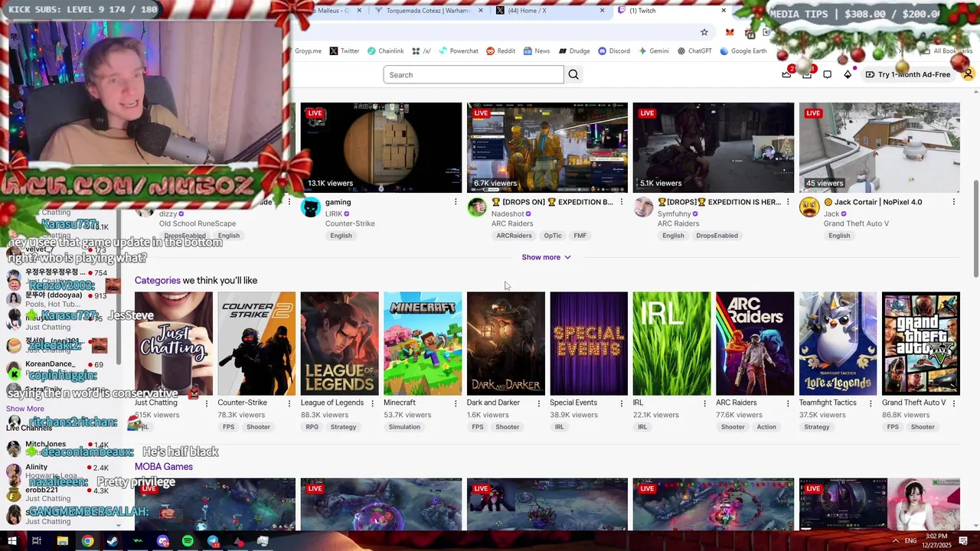Click IRL tag under Special Events

click(560, 427)
